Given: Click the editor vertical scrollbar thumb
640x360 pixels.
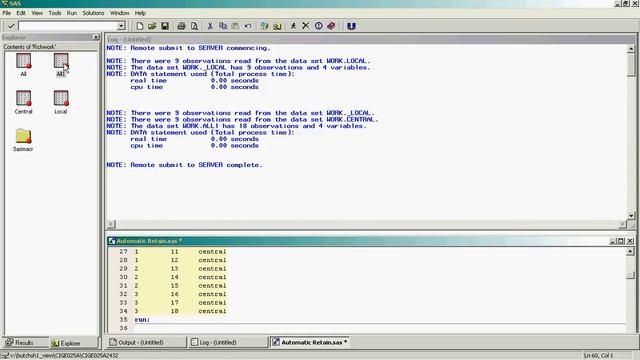Looking at the screenshot, I should (630, 276).
